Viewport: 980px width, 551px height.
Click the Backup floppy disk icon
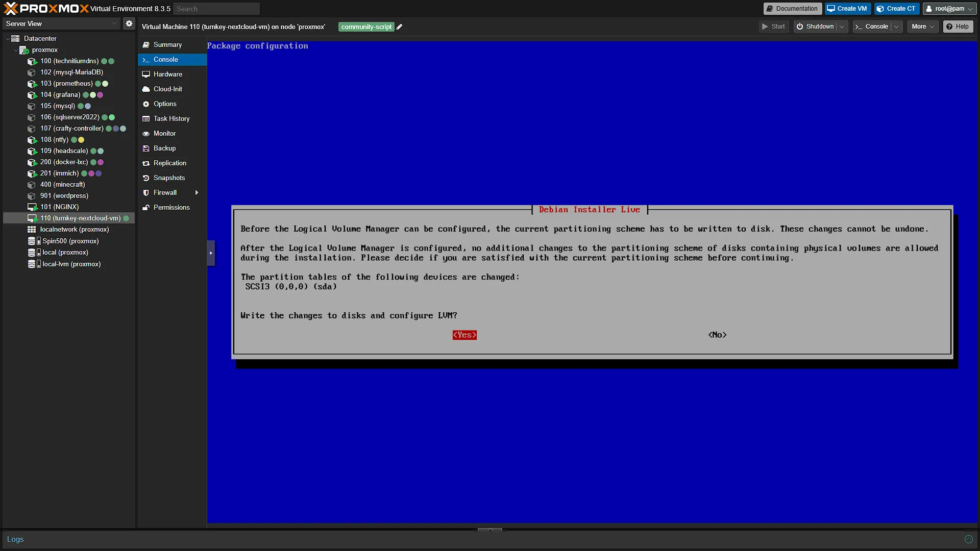click(x=146, y=148)
